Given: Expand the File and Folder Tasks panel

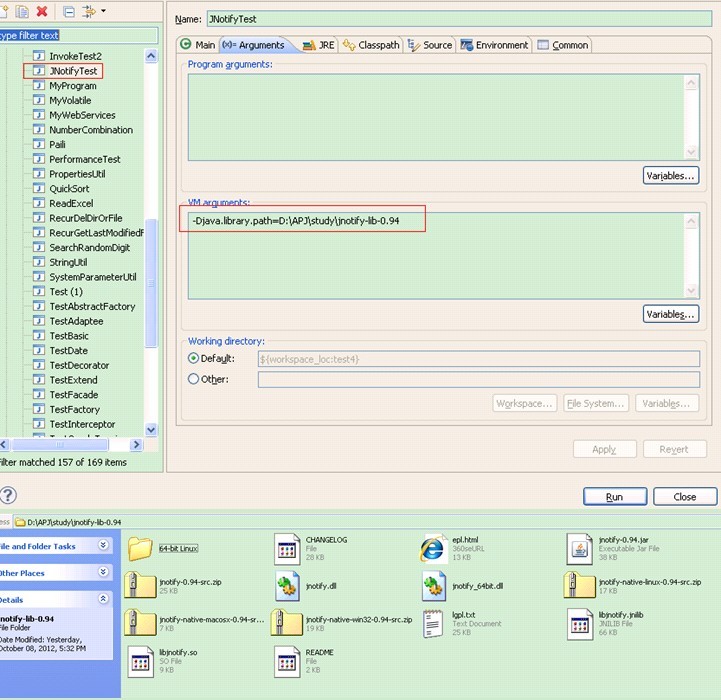Looking at the screenshot, I should 103,546.
